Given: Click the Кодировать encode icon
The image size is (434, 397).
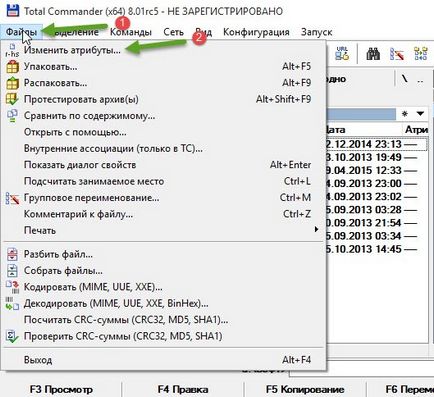Looking at the screenshot, I should 12,287.
